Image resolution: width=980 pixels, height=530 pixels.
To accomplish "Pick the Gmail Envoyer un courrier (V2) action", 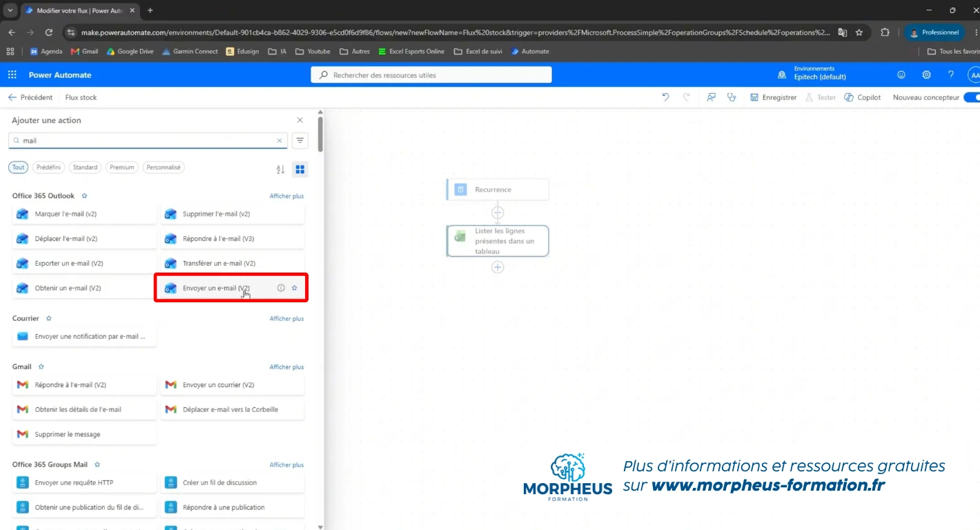I will click(x=233, y=384).
